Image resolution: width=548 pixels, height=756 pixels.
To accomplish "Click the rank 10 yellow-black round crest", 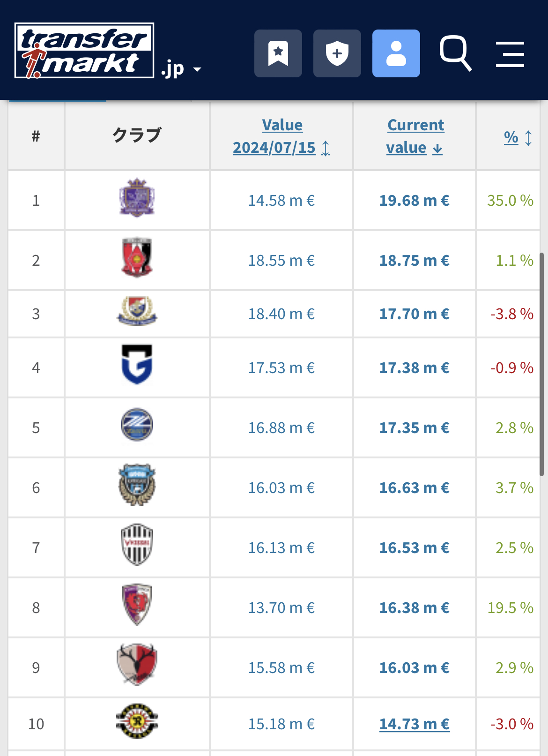I will (137, 722).
